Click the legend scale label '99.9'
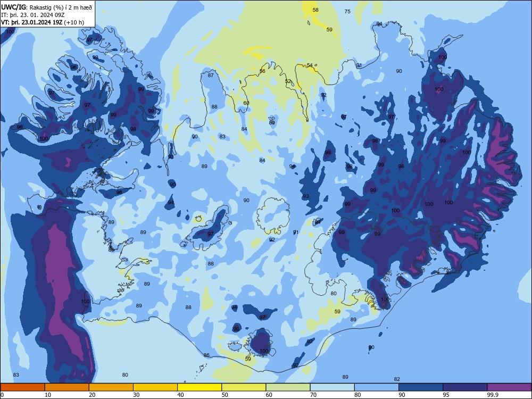Screen dimensions: 532x399 [x=492, y=395]
